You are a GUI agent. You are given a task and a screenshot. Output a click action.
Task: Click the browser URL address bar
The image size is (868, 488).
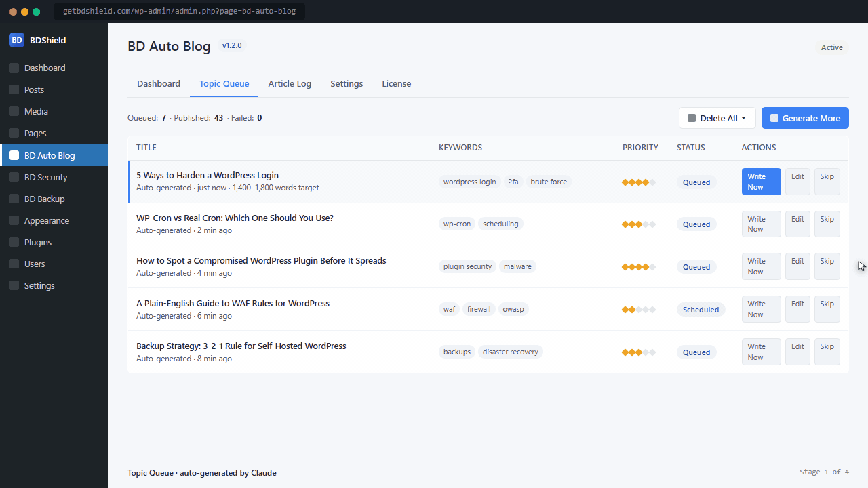point(179,11)
